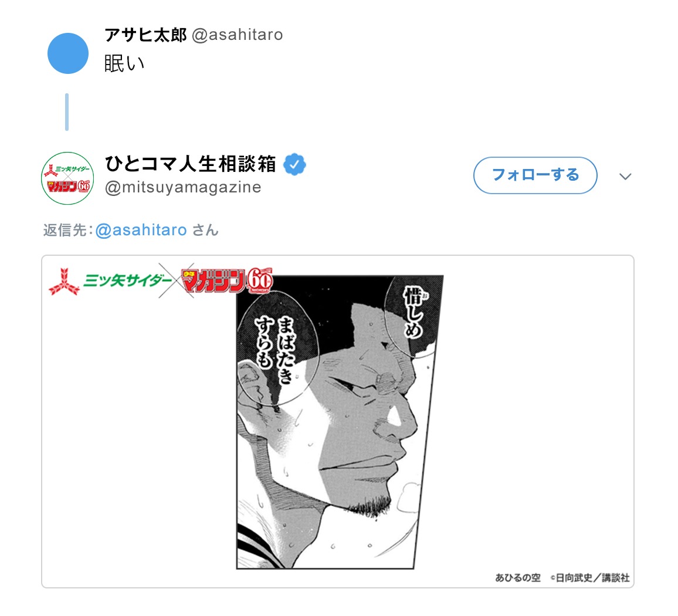Screen dimensions: 678x616
Task: Click the ひとコマ人生相談箱 display name
Action: coord(191,164)
